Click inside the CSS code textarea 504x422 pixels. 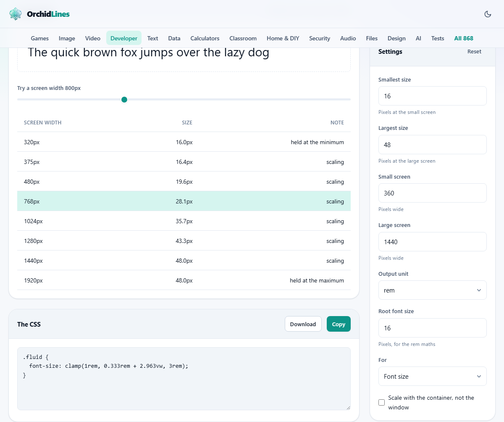(184, 379)
